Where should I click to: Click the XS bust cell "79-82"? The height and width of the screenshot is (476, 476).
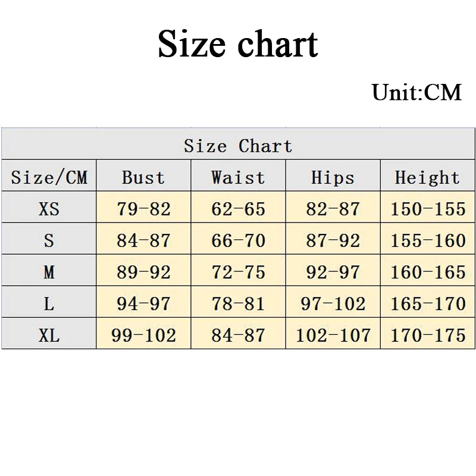(143, 209)
